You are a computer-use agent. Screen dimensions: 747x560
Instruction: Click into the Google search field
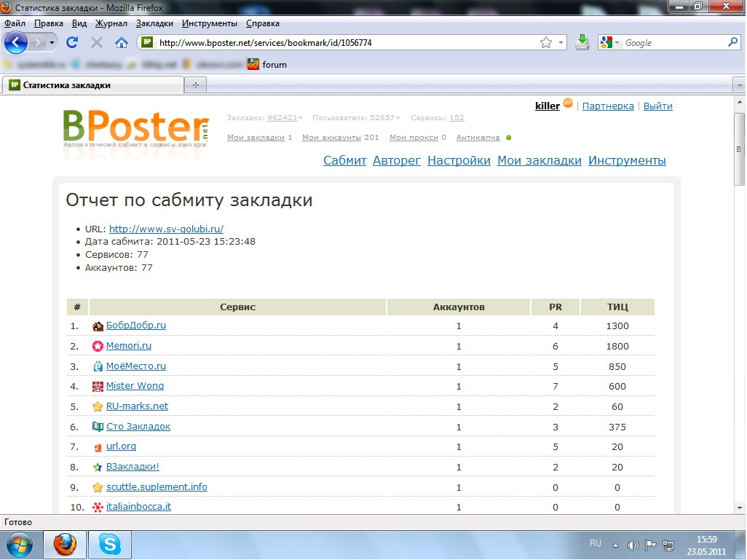click(x=673, y=43)
